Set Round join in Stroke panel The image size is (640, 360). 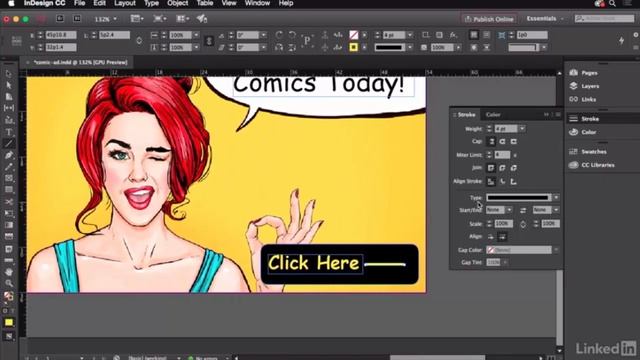tap(502, 168)
